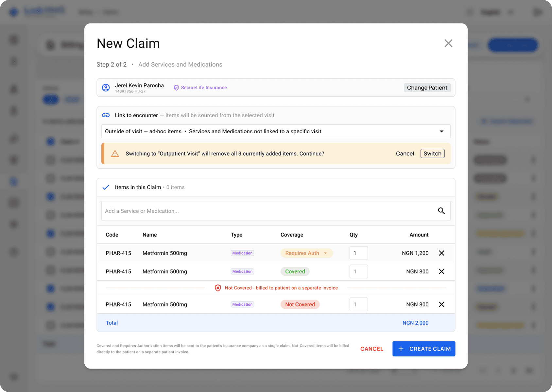Screen dimensions: 552x392
Task: Open the encounter selection dropdown
Action: tap(276, 131)
